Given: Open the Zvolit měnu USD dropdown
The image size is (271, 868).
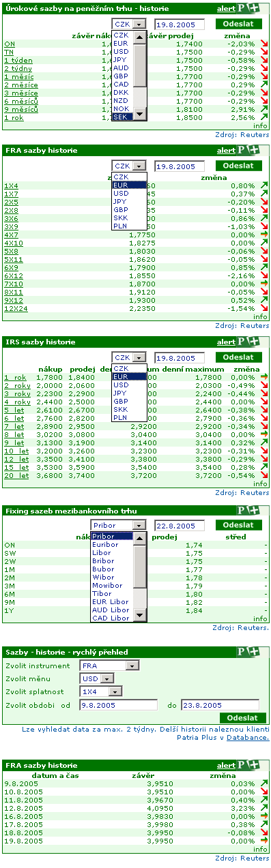Looking at the screenshot, I should (x=97, y=678).
